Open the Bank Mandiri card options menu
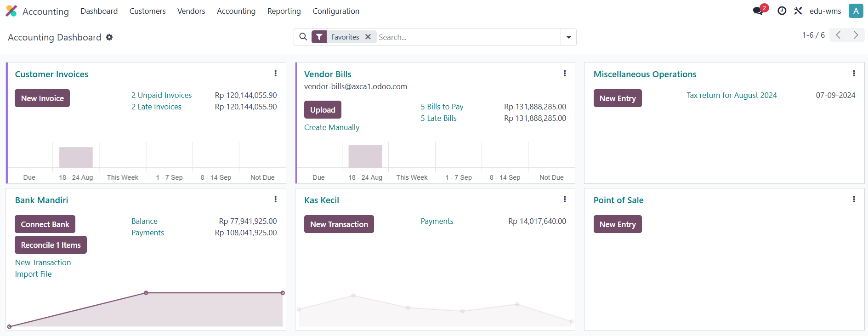 click(275, 199)
